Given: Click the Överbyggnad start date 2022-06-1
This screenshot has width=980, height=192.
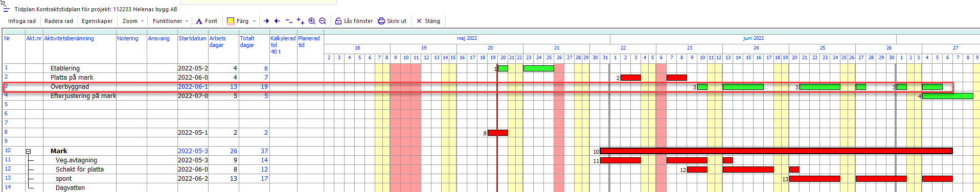Looking at the screenshot, I should click(193, 87).
